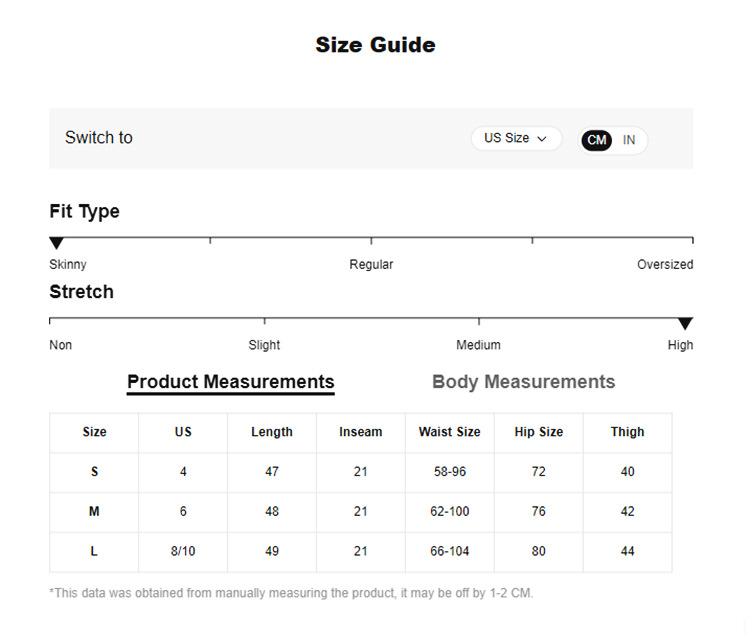The height and width of the screenshot is (634, 750).
Task: Click the Hip Size column header
Action: point(538,432)
